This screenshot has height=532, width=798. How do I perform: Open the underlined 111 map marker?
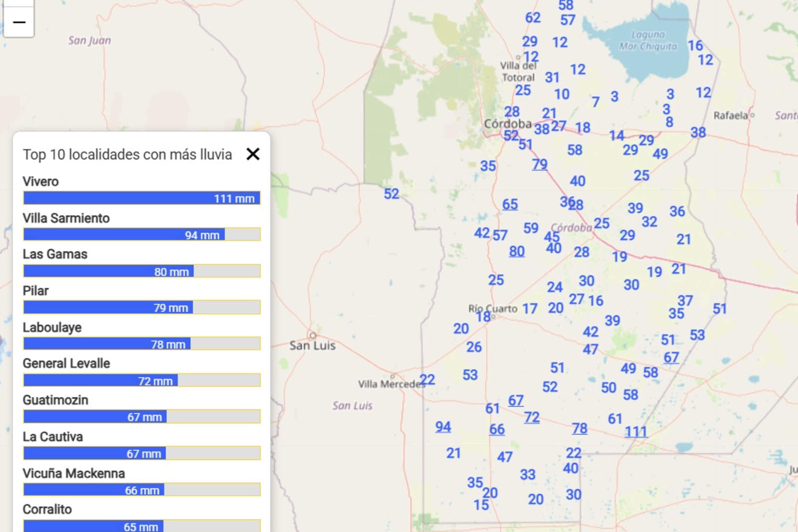[636, 432]
